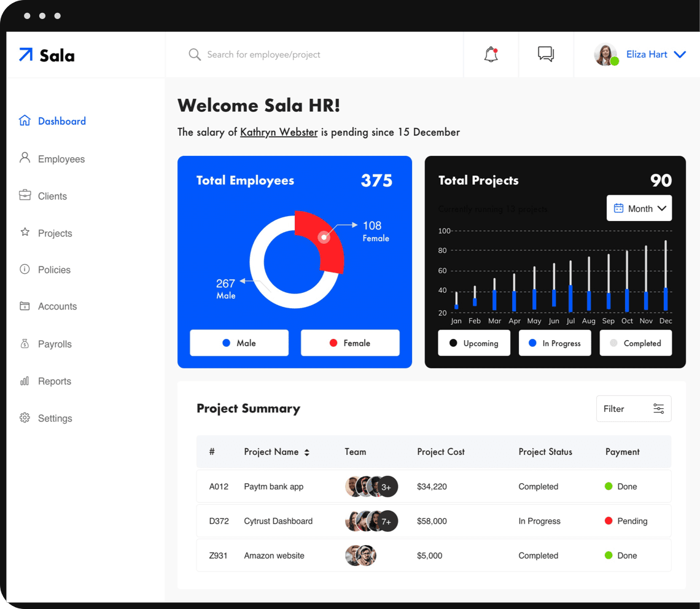Expand the Eliza Hart profile menu
The height and width of the screenshot is (609, 700).
pos(679,55)
